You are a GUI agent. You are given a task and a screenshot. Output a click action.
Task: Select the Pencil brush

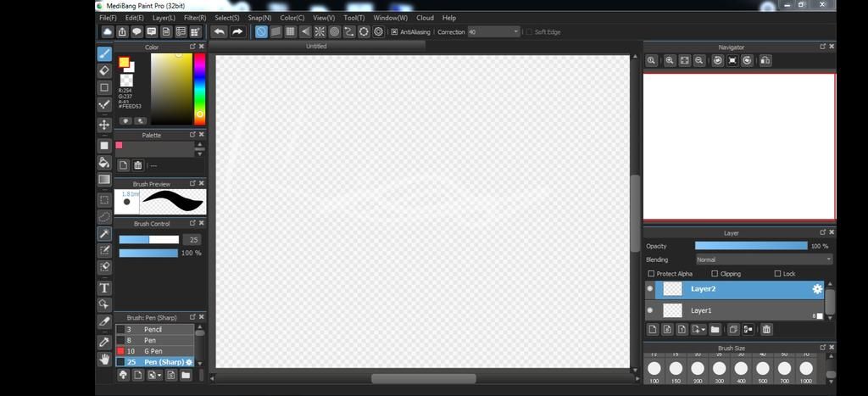coord(154,330)
